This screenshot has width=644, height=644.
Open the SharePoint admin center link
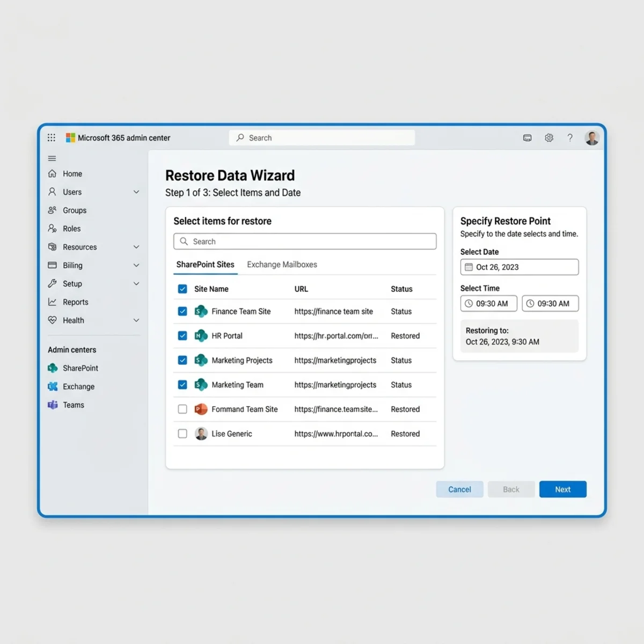pyautogui.click(x=80, y=368)
